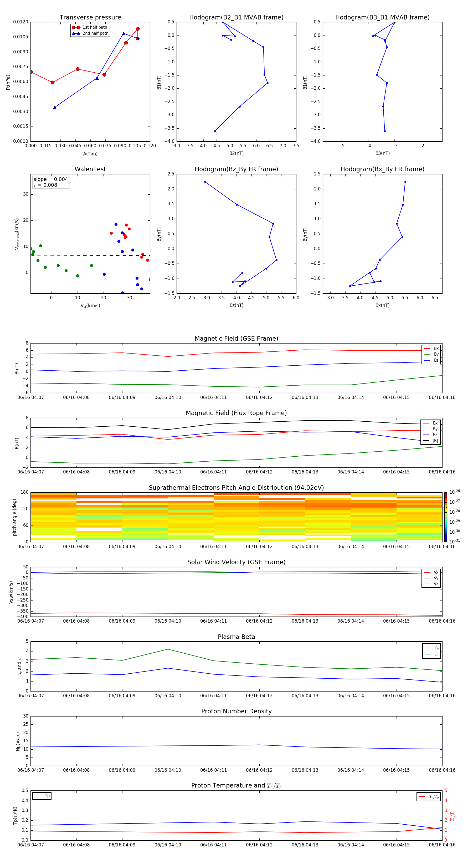473x868 pixels.
Task: Select the "1st half path" legend entry
Action: point(90,27)
